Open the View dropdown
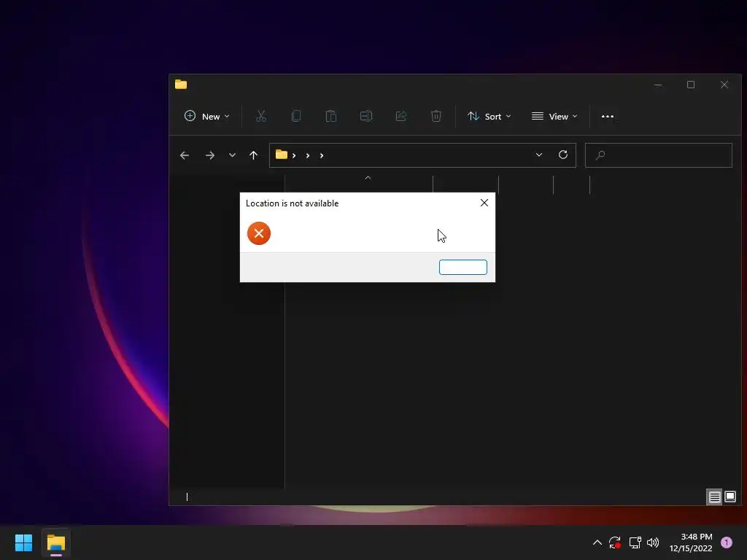The image size is (747, 560). pyautogui.click(x=554, y=116)
